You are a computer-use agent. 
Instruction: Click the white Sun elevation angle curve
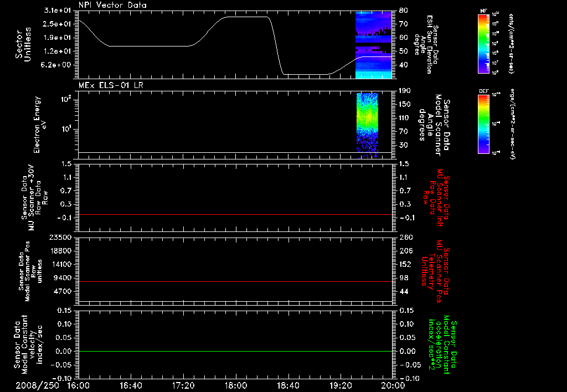235,45
